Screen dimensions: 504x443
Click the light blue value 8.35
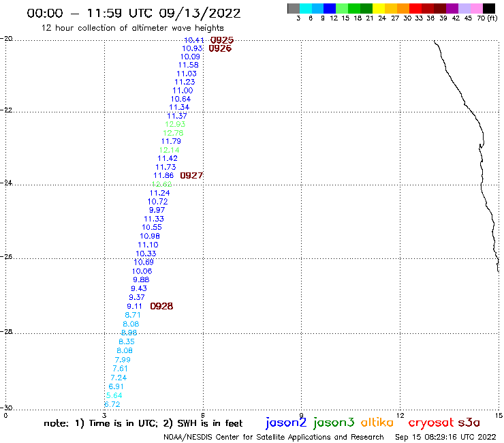(127, 341)
